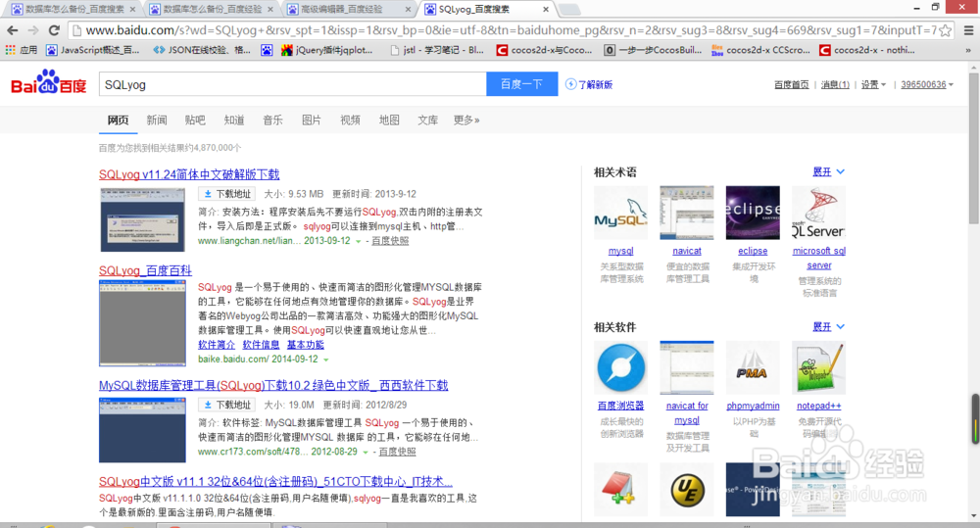Open the 51CTO下载中心 SQLyog中文版 result
Image resolution: width=980 pixels, height=528 pixels.
275,482
